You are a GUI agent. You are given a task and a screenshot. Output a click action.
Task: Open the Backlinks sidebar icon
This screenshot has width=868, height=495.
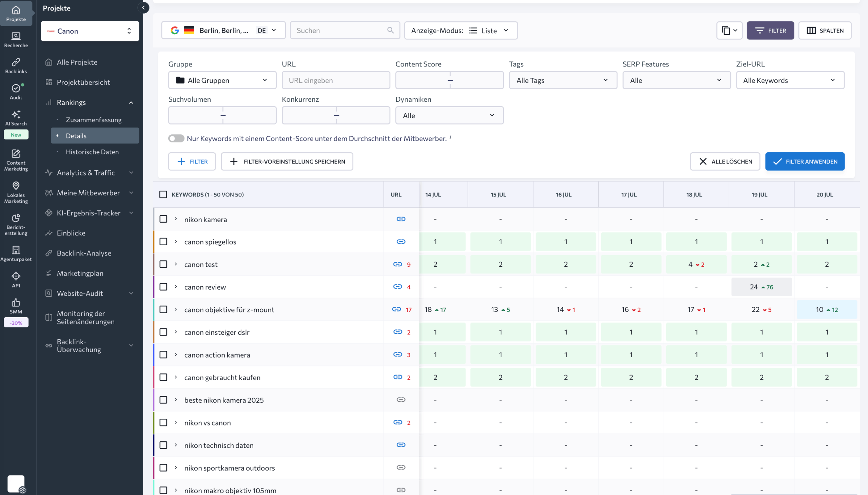[16, 62]
